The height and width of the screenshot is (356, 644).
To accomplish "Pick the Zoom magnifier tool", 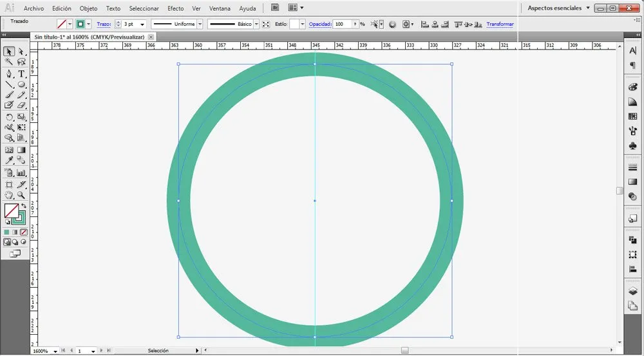I will 21,195.
